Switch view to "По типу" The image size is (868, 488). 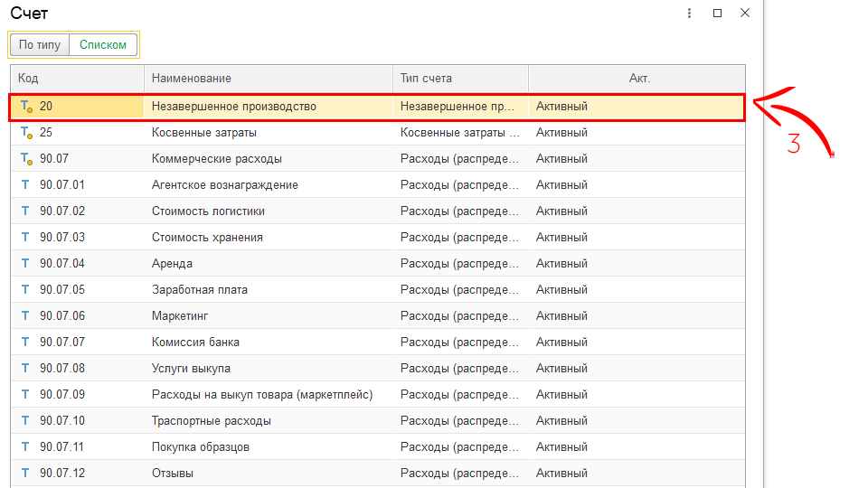40,44
